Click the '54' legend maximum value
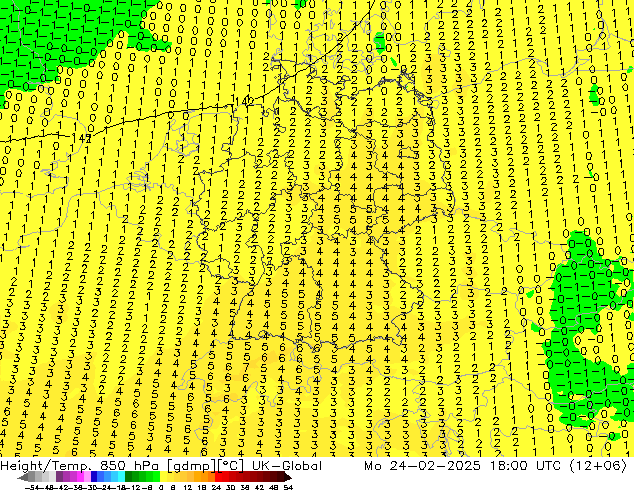 288,488
